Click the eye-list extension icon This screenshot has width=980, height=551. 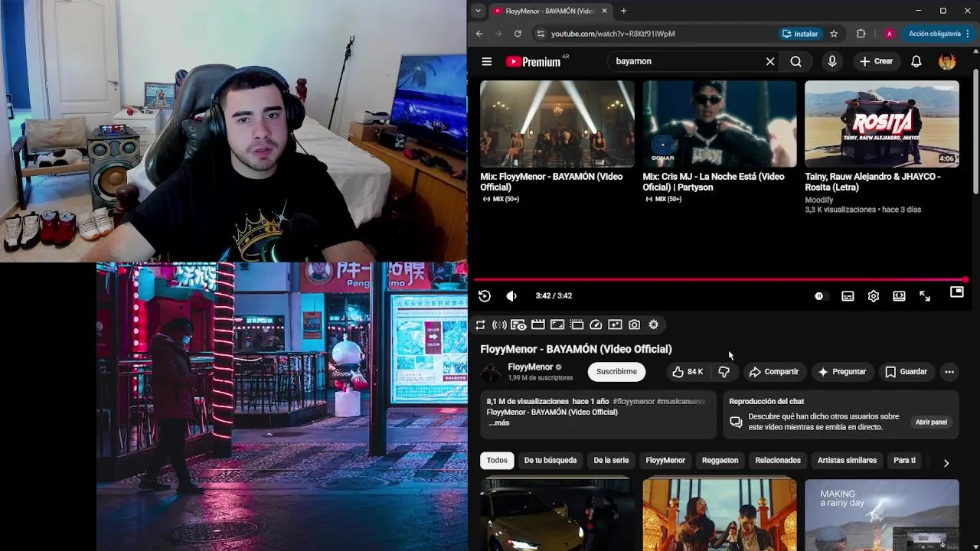point(518,325)
